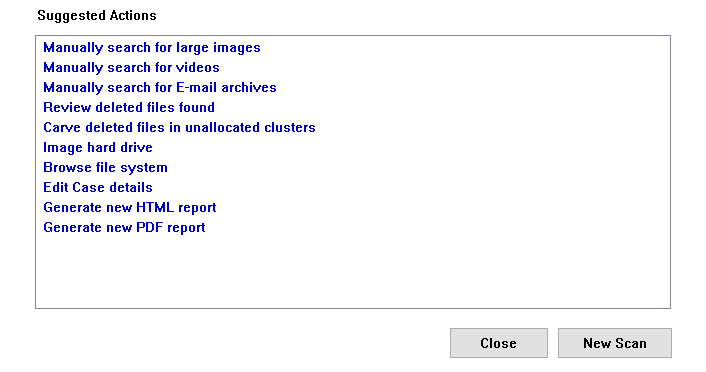Select Manually search for videos link
This screenshot has height=372, width=706.
pyautogui.click(x=131, y=68)
